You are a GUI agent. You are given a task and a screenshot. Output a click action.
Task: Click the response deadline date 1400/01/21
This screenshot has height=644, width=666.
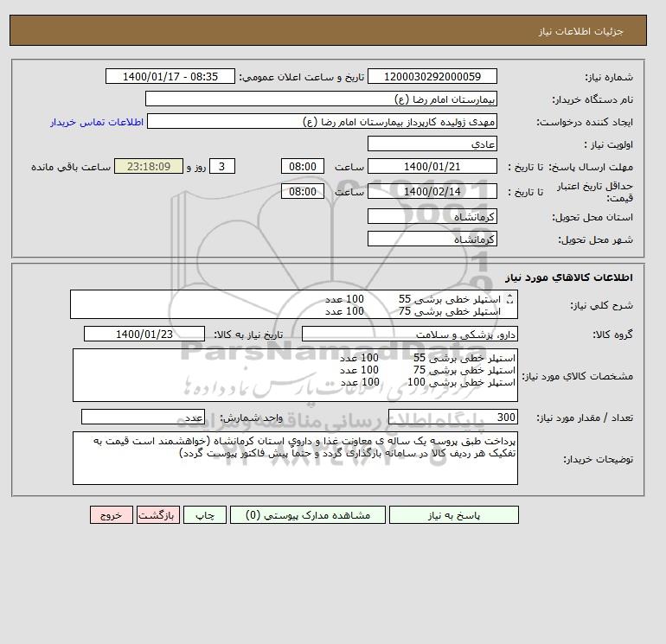(x=432, y=167)
